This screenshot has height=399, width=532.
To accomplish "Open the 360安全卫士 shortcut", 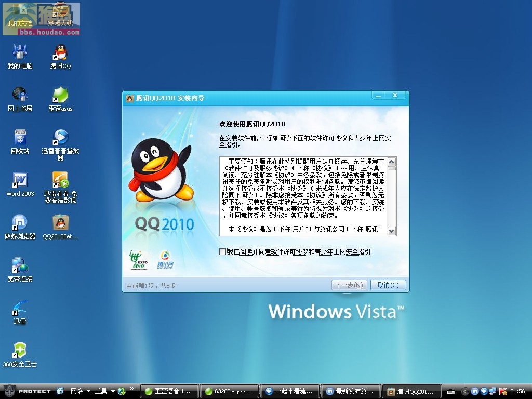I will (20, 355).
